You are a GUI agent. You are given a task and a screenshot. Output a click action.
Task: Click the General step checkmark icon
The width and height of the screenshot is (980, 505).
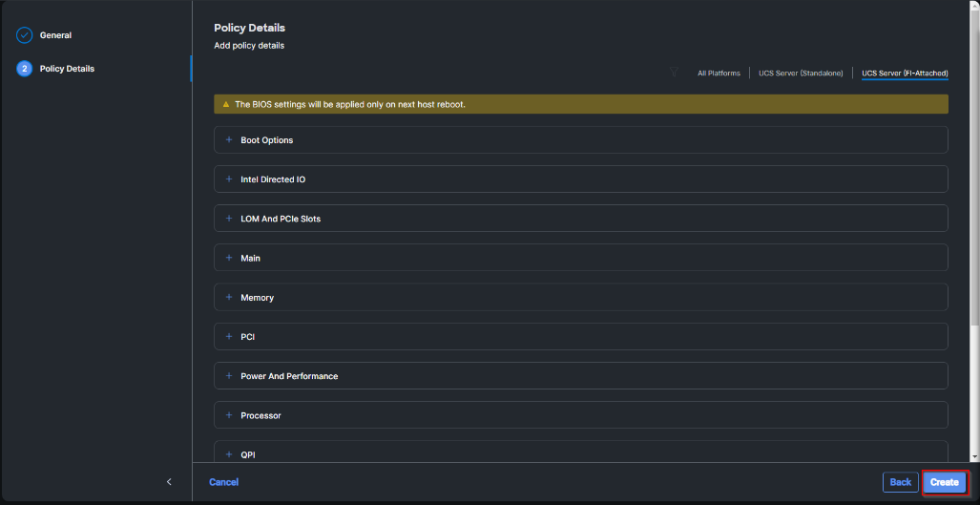[x=25, y=35]
